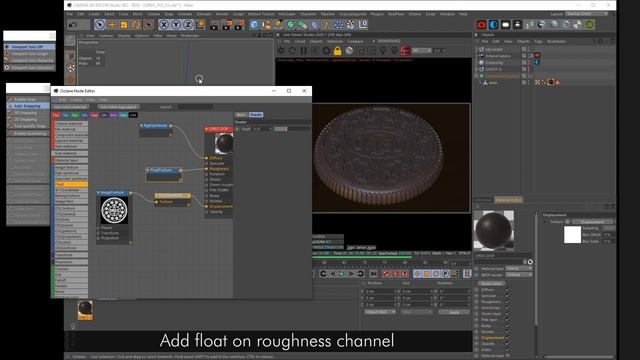Image resolution: width=640 pixels, height=360 pixels.
Task: Click the autokeying button
Action: [395, 274]
